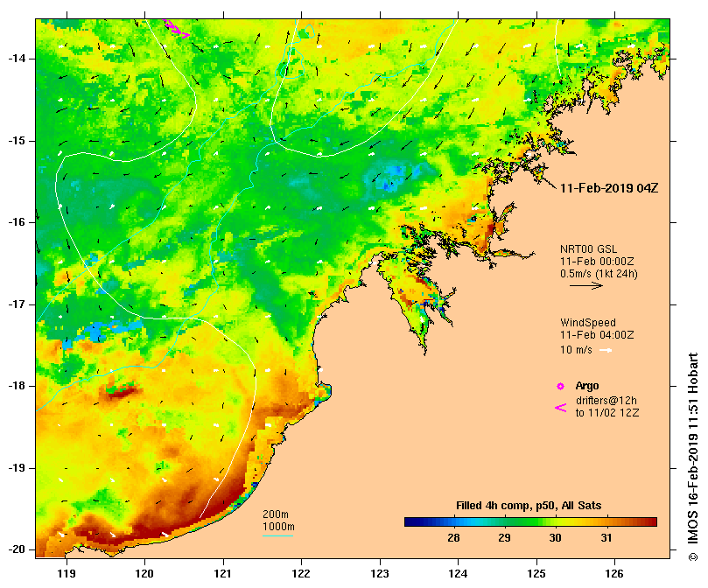Click the latitude label -16
This screenshot has width=708, height=588.
pos(17,222)
